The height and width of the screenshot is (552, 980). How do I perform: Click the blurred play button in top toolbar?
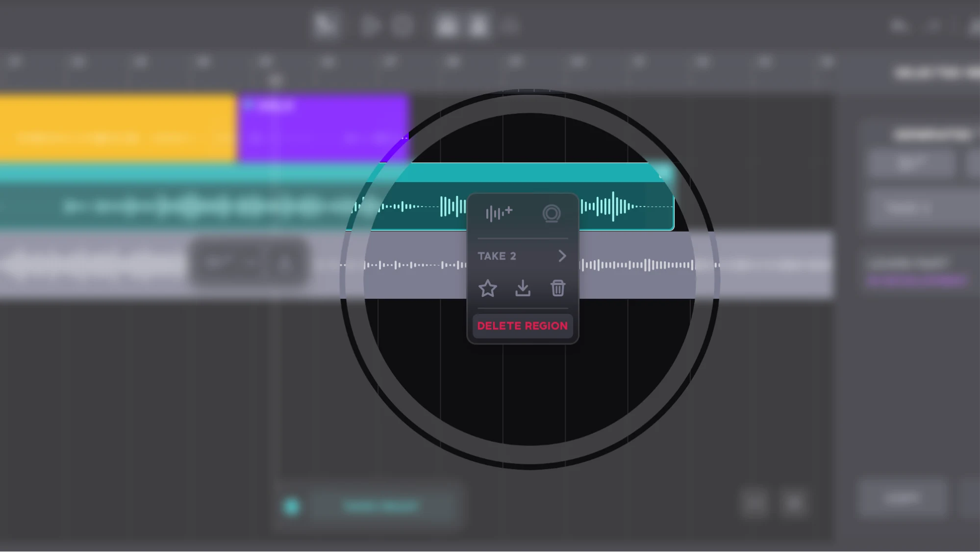point(370,26)
